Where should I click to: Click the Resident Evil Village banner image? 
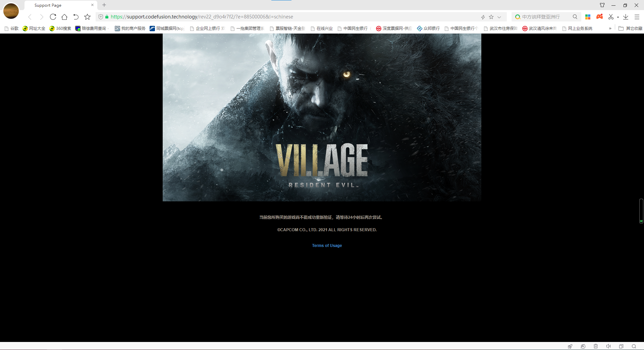(322, 117)
